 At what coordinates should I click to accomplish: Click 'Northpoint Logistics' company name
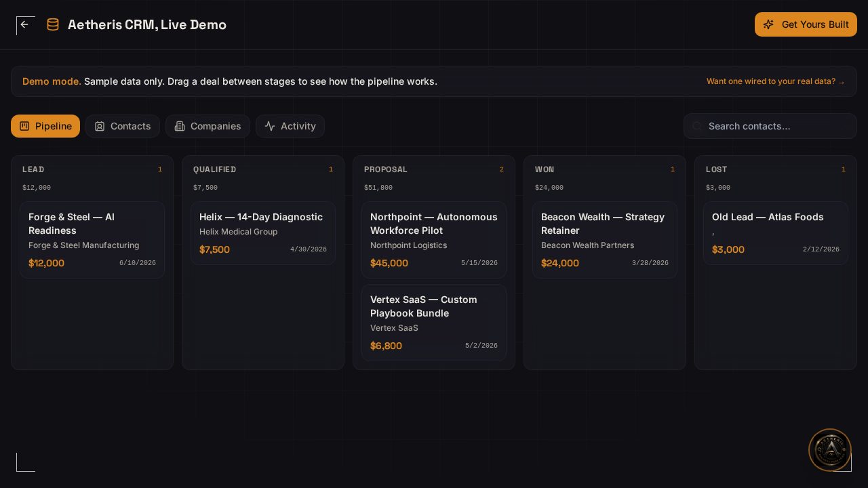click(409, 245)
